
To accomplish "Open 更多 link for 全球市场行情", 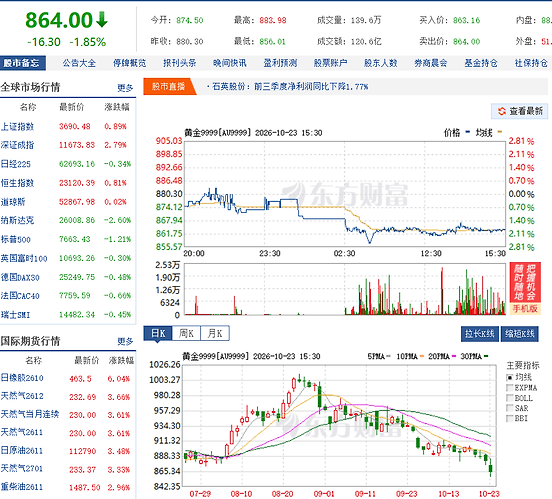I will point(125,88).
